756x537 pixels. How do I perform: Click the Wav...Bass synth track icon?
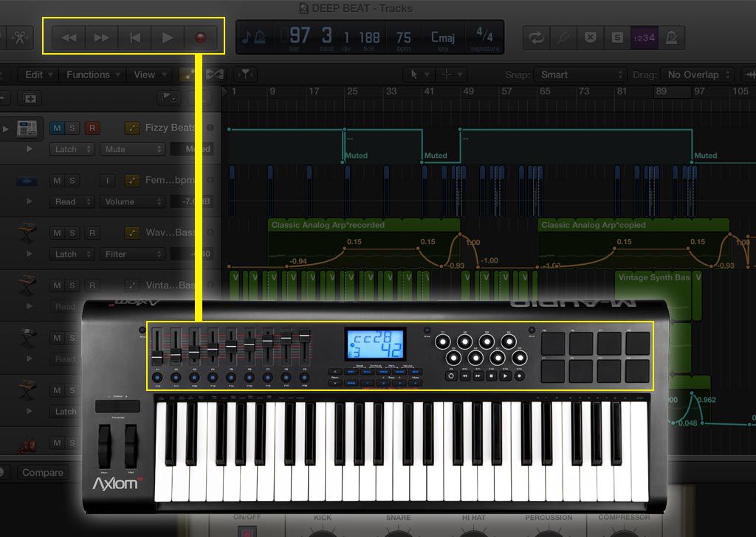(27, 233)
